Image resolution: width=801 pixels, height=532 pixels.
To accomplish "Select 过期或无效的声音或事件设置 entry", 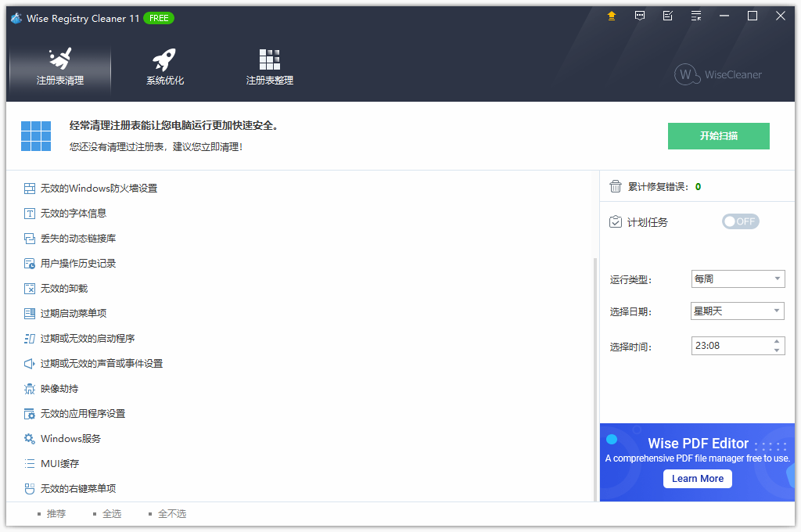I will 102,364.
